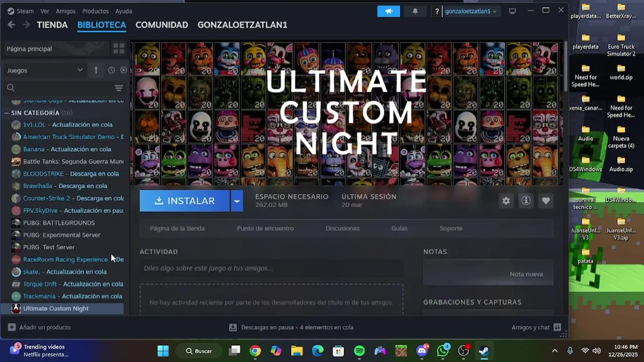Open the announcements megaphone button

(388, 11)
